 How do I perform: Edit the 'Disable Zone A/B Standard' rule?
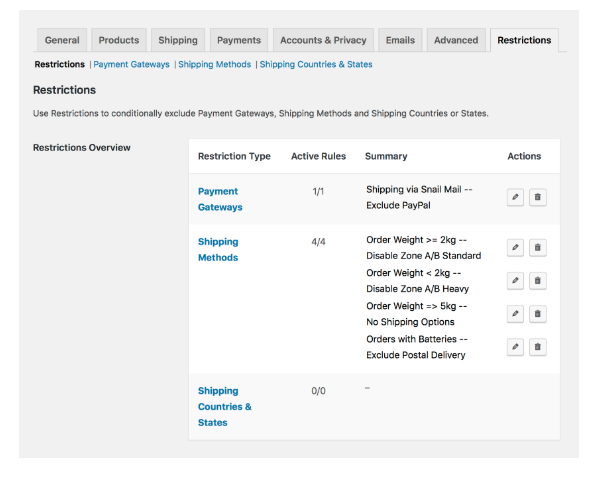515,248
